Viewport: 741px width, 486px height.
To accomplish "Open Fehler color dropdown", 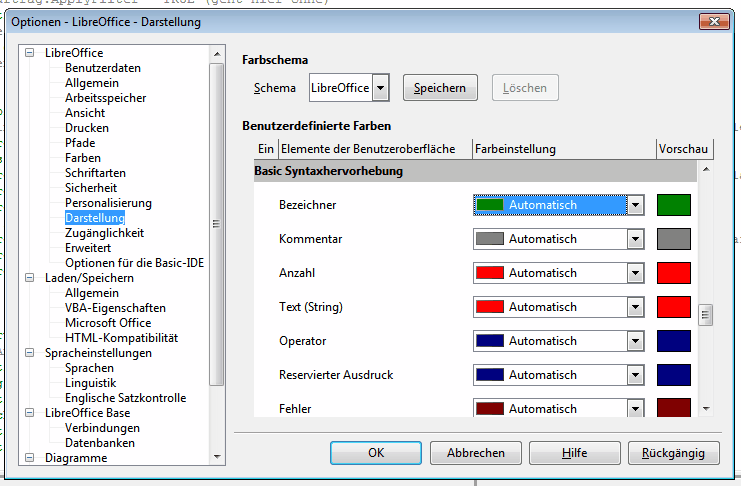I will (x=636, y=408).
